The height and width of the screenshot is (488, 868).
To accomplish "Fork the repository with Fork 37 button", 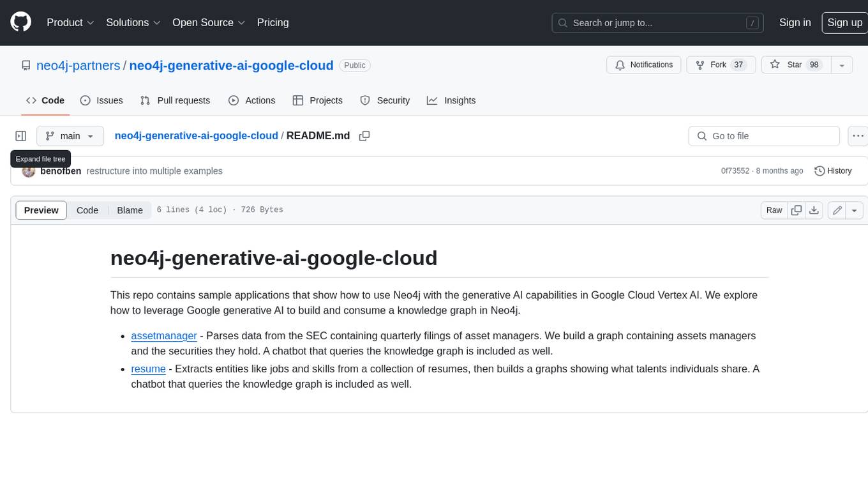I will coord(721,65).
